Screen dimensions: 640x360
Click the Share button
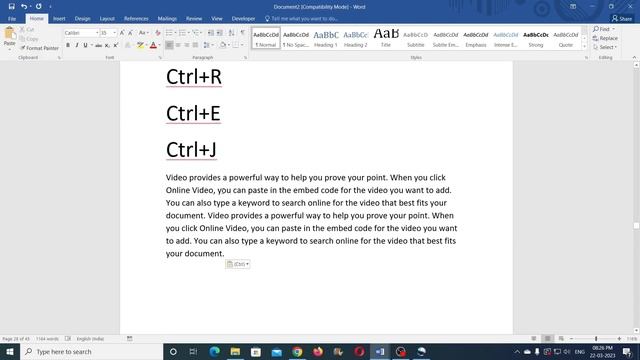[x=622, y=18]
